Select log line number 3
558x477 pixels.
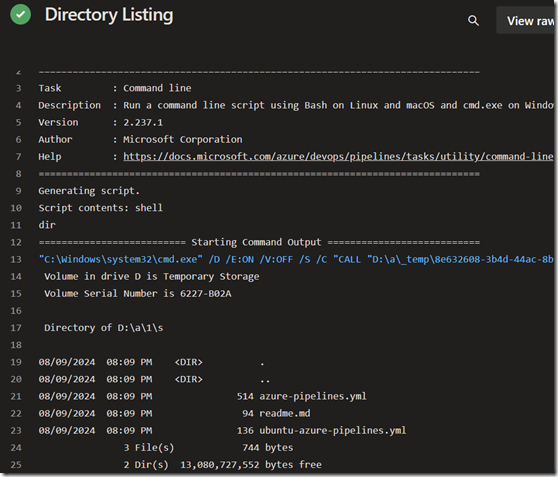point(19,88)
